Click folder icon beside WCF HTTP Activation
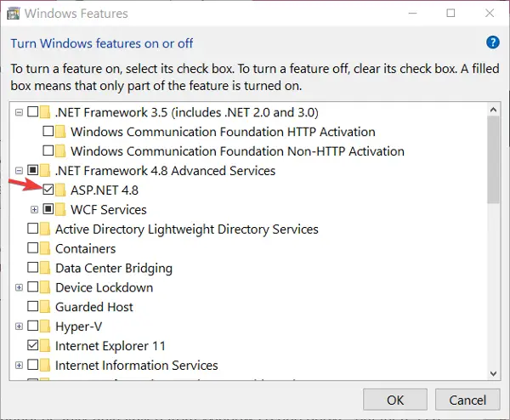Viewport: 510px width, 420px height. coord(60,132)
